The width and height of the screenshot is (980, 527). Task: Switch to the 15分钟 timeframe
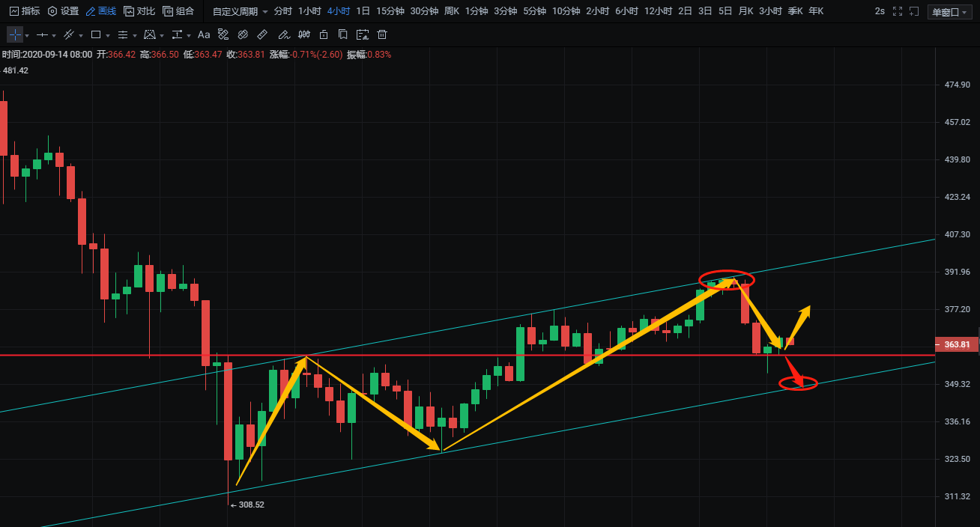point(390,11)
